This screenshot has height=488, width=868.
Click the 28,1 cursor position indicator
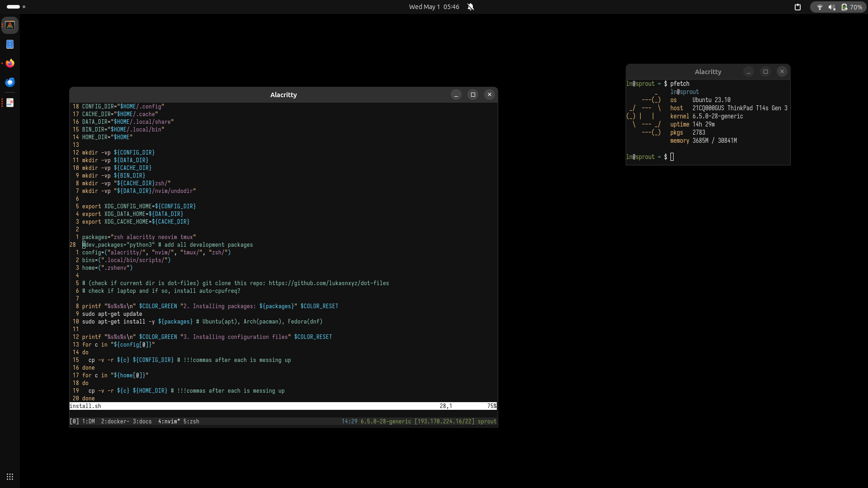[446, 406]
